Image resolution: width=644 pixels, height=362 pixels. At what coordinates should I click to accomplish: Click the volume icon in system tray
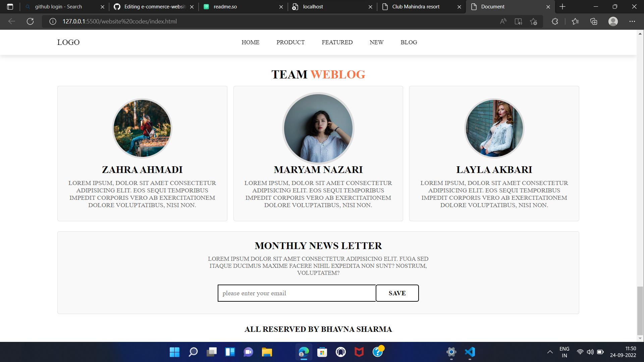[x=590, y=352]
